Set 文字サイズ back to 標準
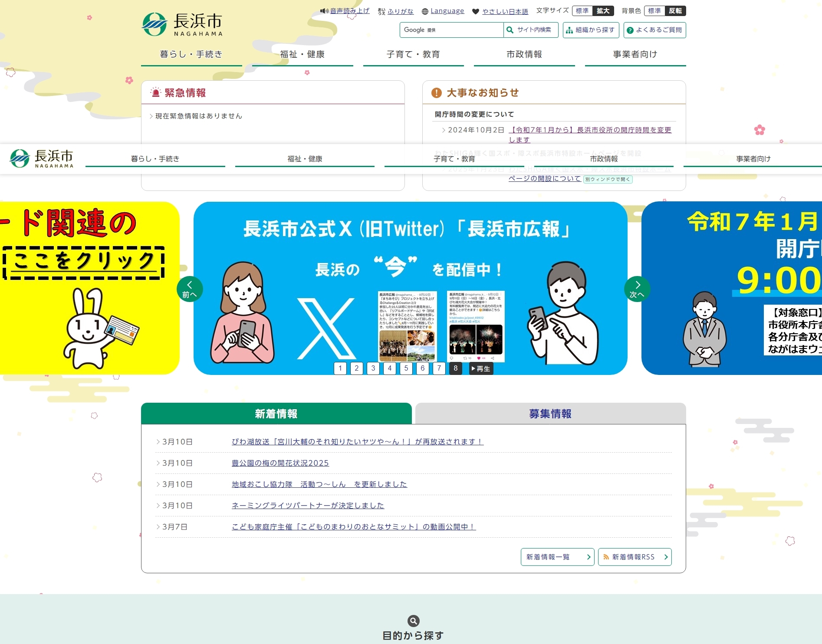 click(x=582, y=11)
